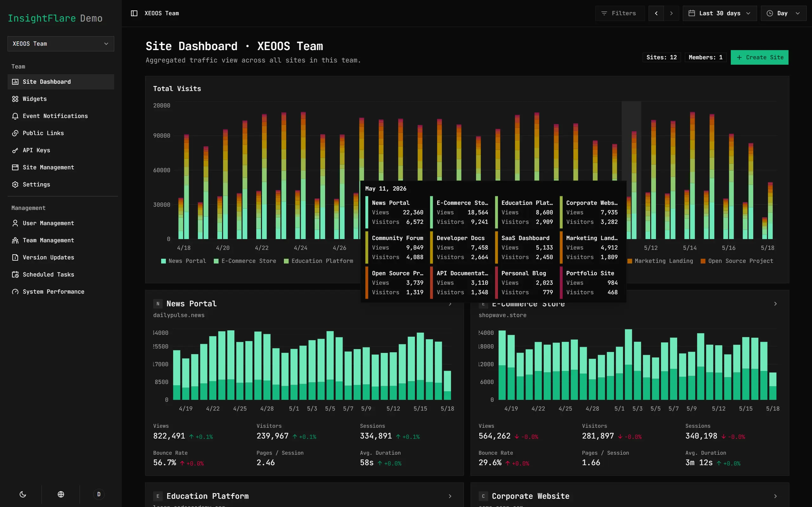This screenshot has height=507, width=812.
Task: Toggle E-Commerce Store legend swatch
Action: coord(216,261)
